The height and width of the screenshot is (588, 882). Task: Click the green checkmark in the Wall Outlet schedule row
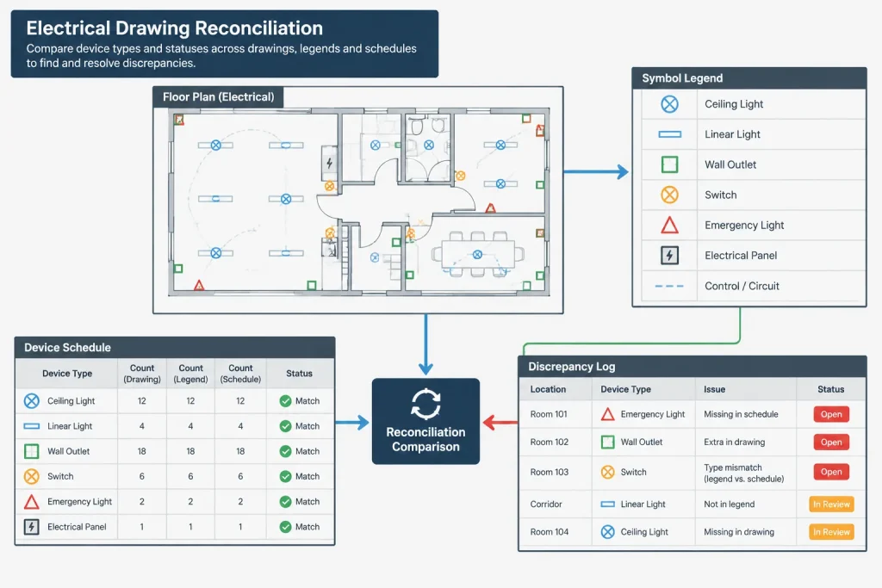point(286,451)
